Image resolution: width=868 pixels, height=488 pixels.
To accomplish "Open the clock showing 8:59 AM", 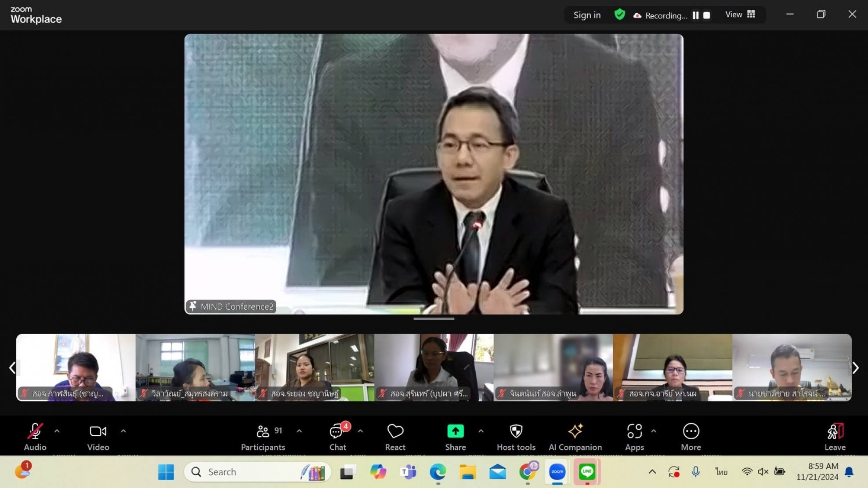I will point(817,471).
